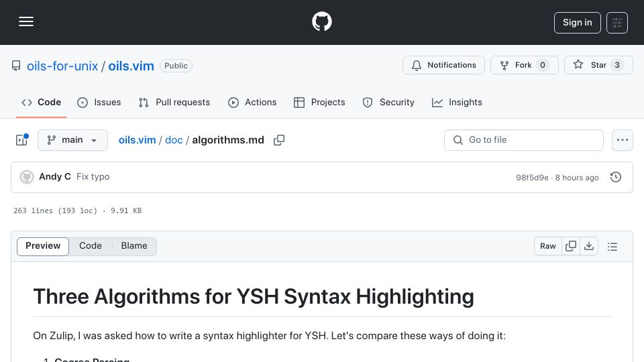Click the Sign in button
The width and height of the screenshot is (644, 362).
point(577,23)
